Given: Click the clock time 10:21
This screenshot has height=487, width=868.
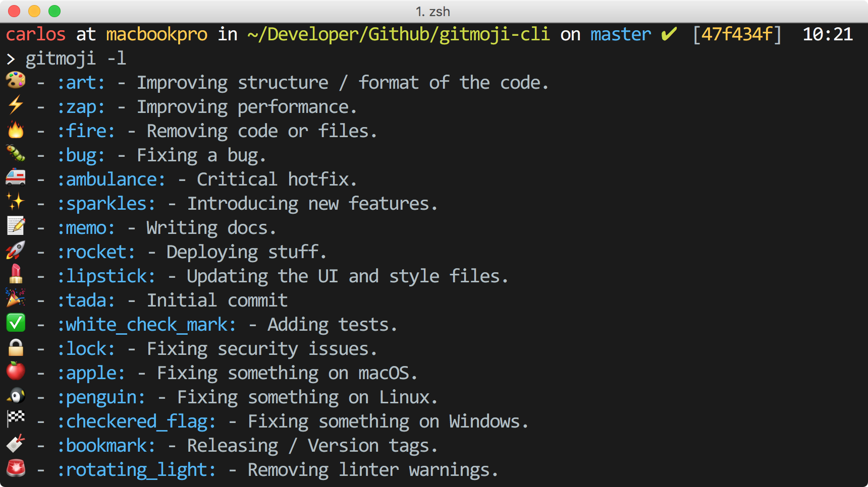Looking at the screenshot, I should pos(828,34).
